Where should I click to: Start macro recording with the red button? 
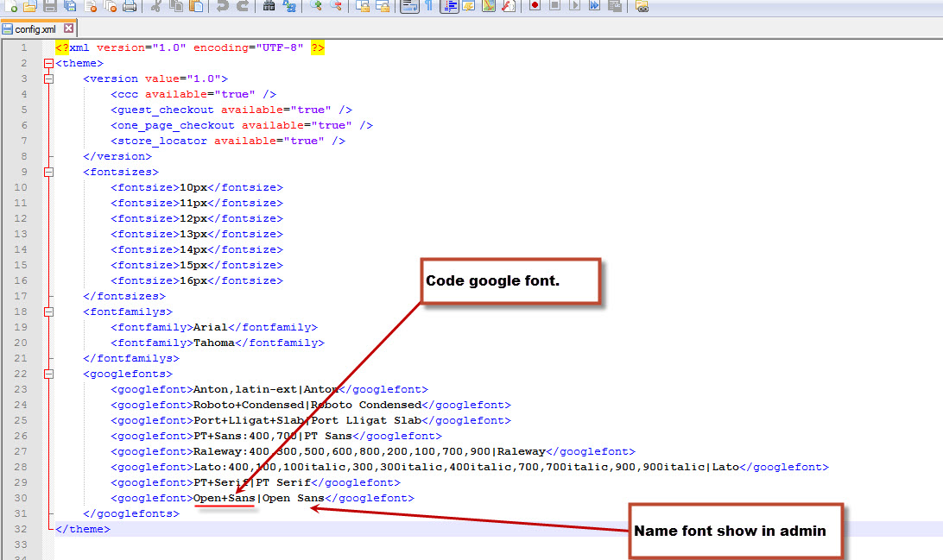535,6
